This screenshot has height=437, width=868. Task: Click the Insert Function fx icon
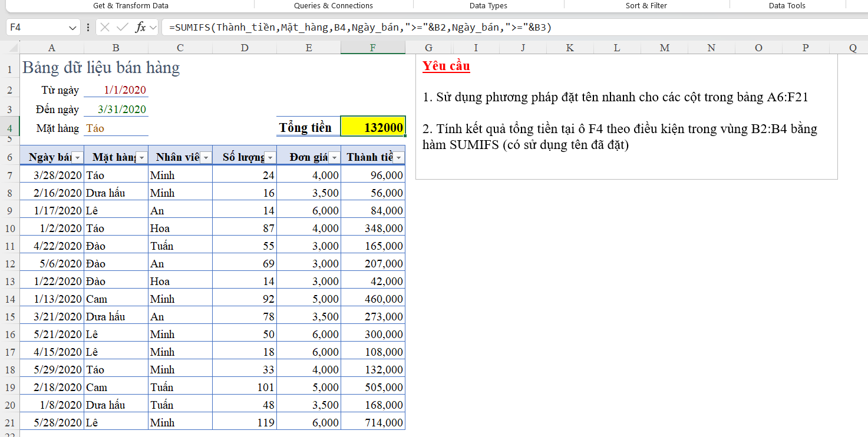pos(140,27)
